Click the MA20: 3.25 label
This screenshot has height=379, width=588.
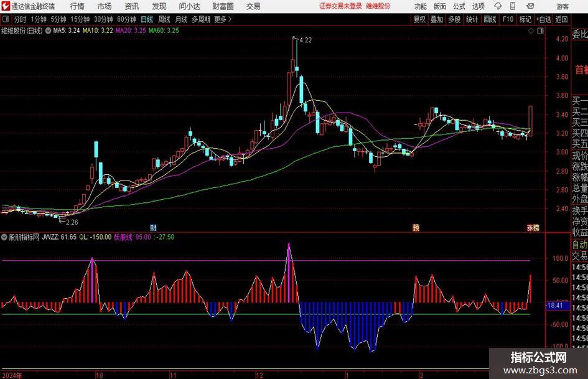[x=131, y=30]
